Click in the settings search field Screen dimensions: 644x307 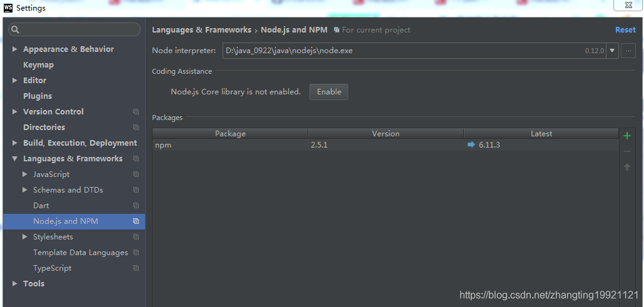click(x=74, y=29)
